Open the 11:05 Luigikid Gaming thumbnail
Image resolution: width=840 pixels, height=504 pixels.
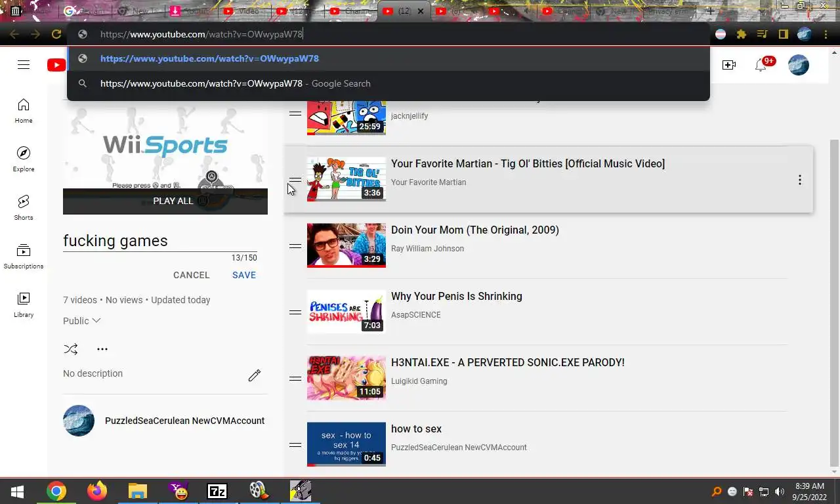(x=346, y=378)
